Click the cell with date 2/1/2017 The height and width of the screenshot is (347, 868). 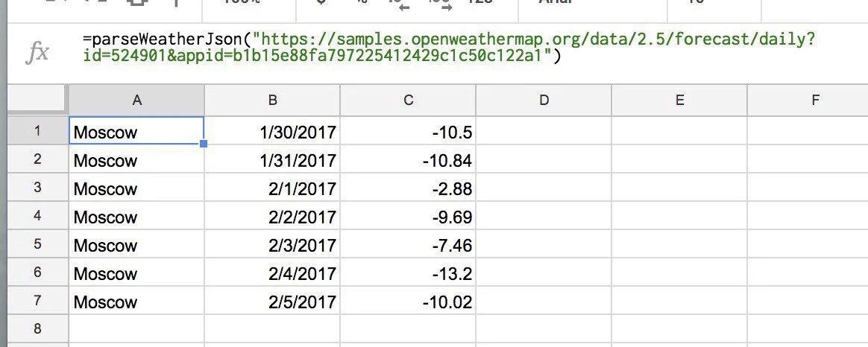pos(272,189)
